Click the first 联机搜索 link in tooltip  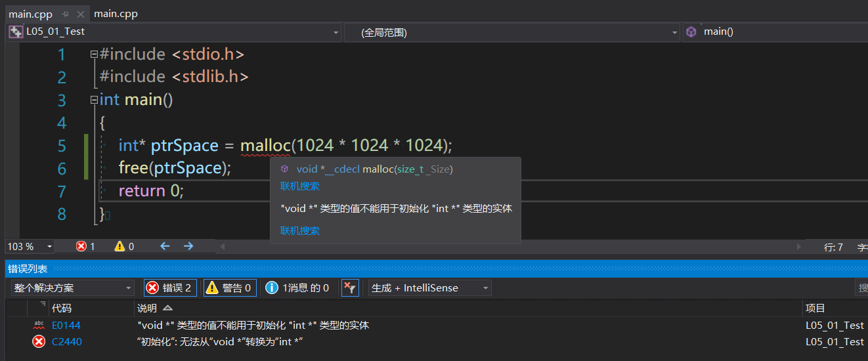tap(300, 186)
